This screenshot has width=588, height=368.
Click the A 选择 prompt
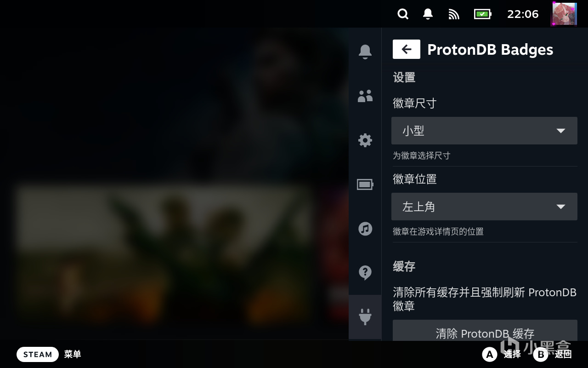502,354
